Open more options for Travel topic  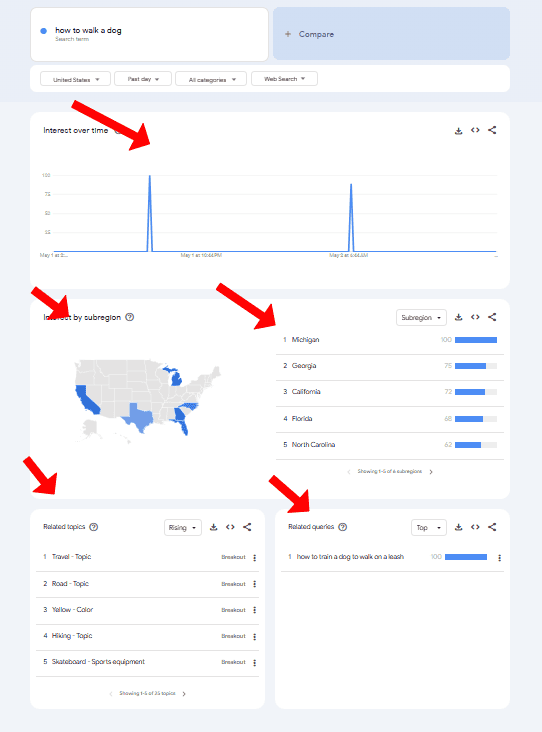tap(254, 557)
